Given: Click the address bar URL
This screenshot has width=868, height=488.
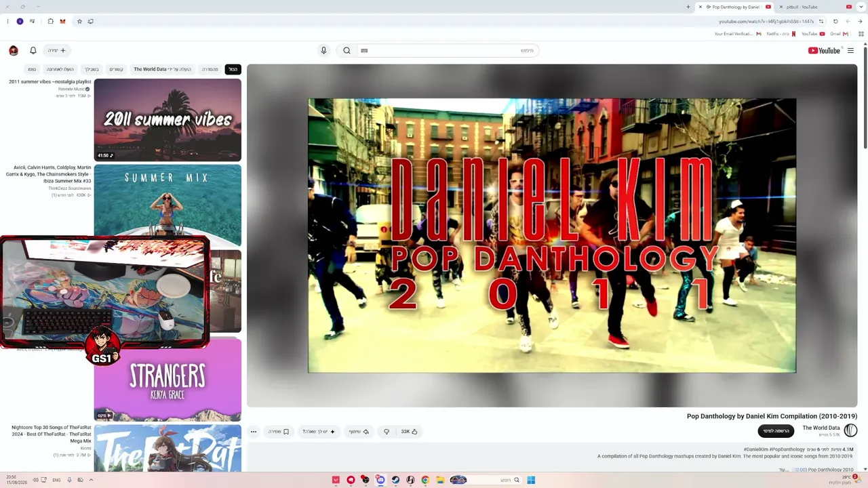Looking at the screenshot, I should (766, 21).
